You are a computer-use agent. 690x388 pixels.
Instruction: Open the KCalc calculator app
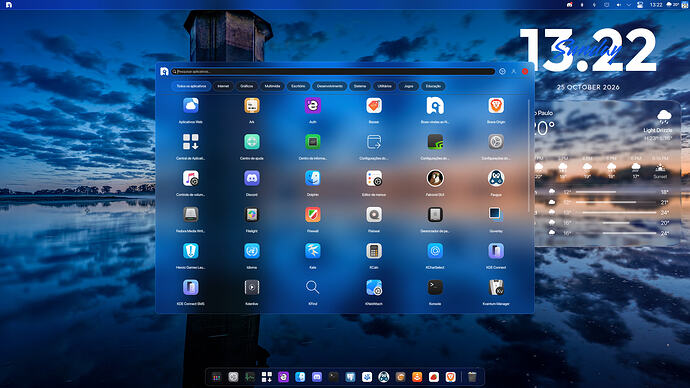(374, 251)
